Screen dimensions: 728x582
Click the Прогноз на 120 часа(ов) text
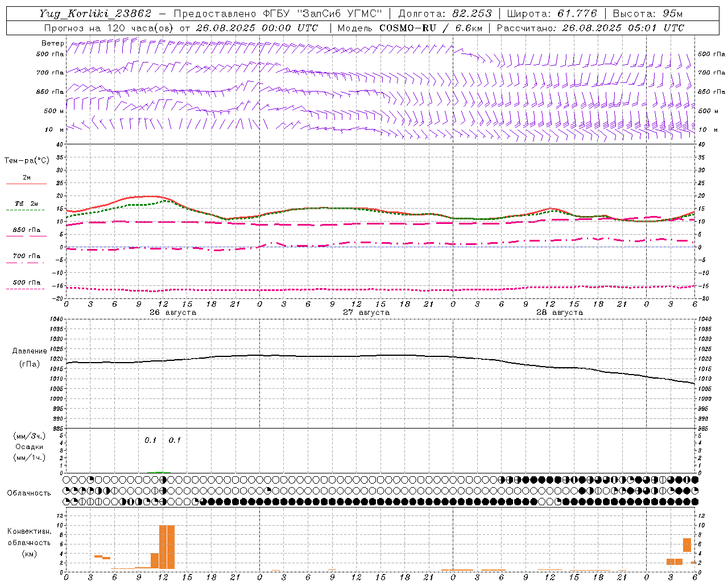point(110,28)
